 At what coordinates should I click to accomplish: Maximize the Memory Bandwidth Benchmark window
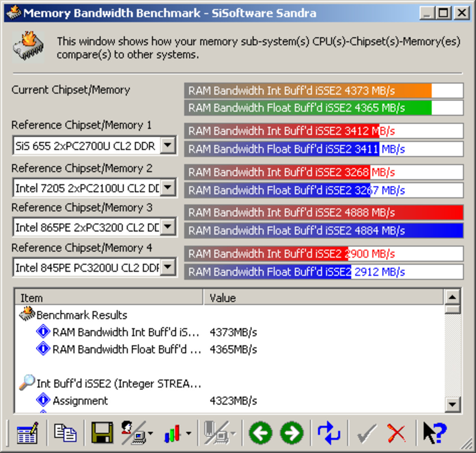tap(443, 13)
